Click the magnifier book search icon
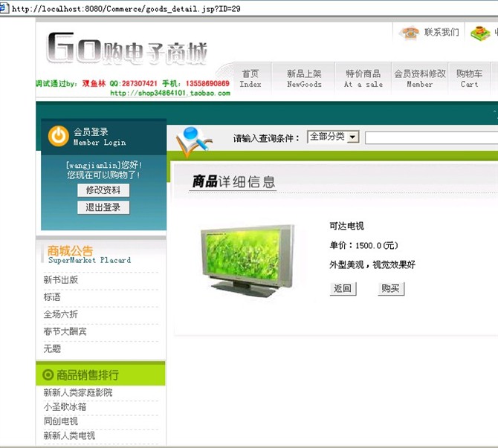Viewport: 498px width, 448px height. click(193, 141)
